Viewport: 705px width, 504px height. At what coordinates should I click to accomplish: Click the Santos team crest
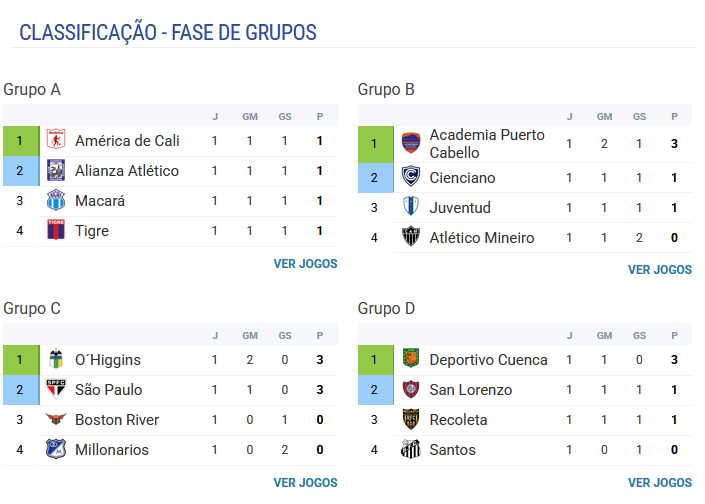click(x=411, y=450)
